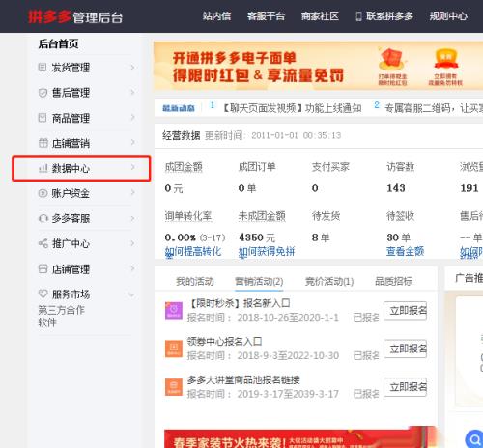The image size is (483, 448).
Task: Open 商家社区 in top navigation
Action: tap(320, 16)
